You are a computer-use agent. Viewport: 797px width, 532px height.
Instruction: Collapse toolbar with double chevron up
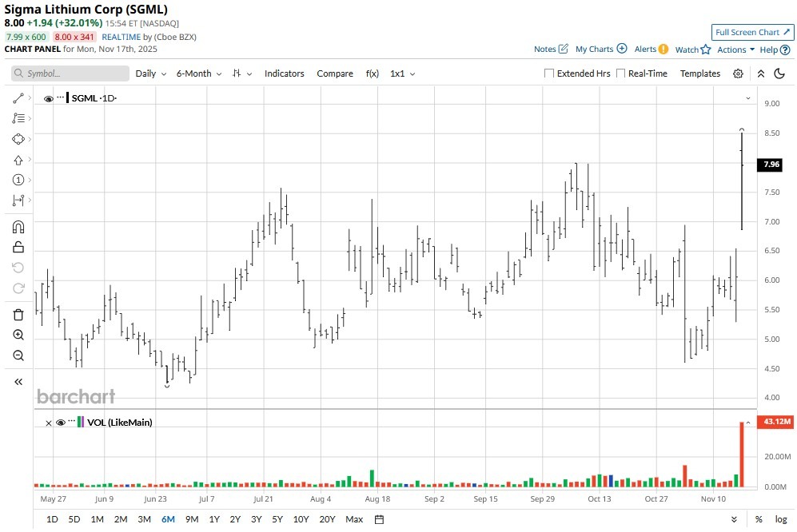pyautogui.click(x=761, y=73)
